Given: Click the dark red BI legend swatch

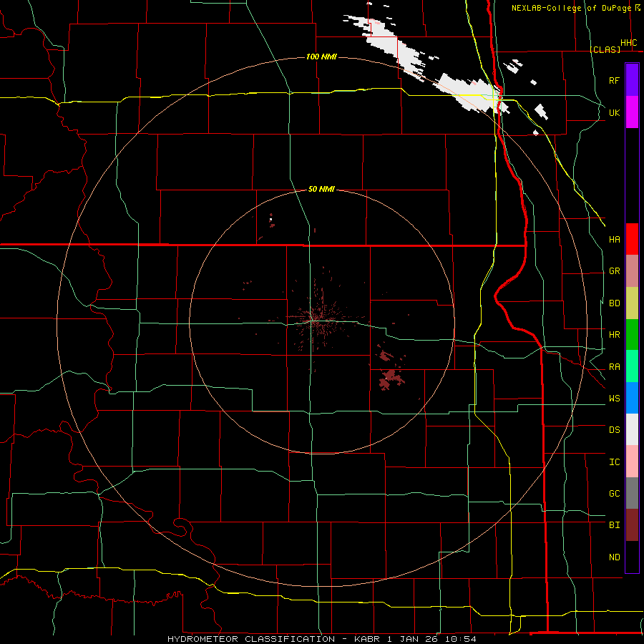Looking at the screenshot, I should (632, 525).
